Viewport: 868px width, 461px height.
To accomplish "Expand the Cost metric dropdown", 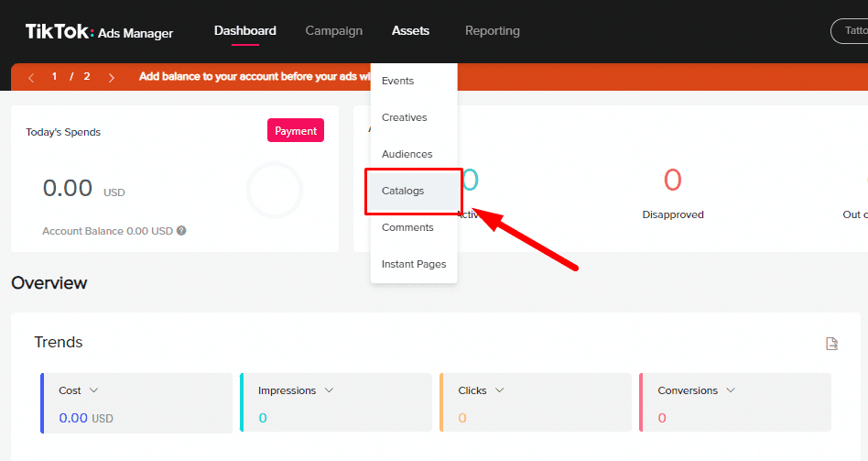I will click(94, 390).
